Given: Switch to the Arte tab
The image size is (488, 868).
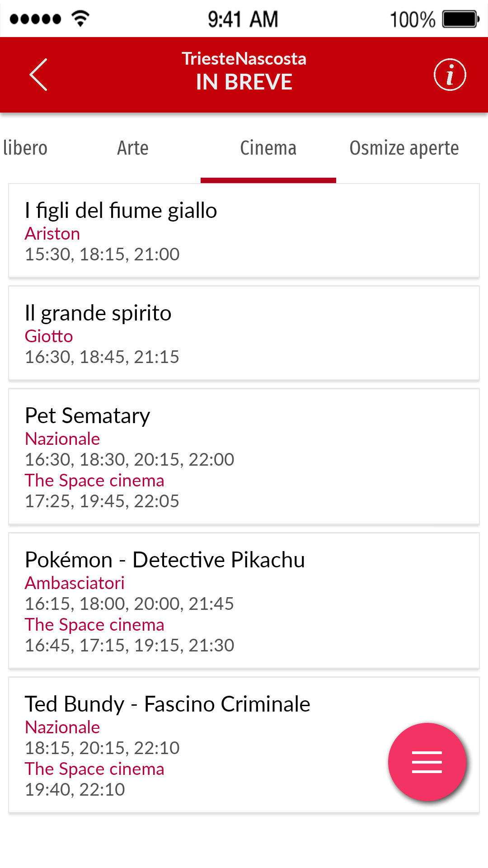Looking at the screenshot, I should pos(133,148).
